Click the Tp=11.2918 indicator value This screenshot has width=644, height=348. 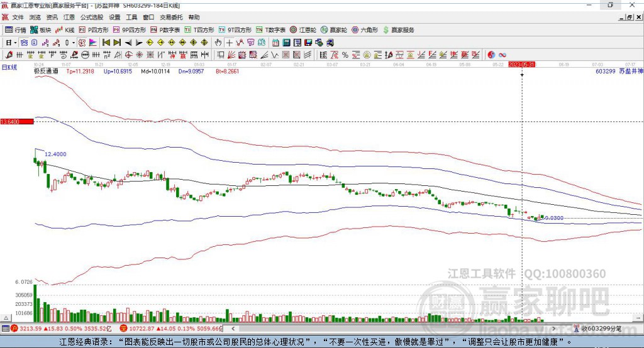coord(80,71)
